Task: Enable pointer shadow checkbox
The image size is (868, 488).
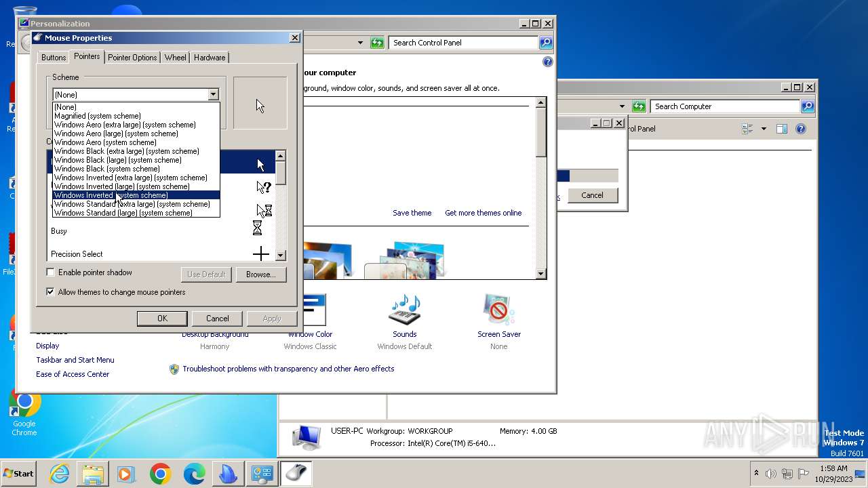Action: tap(50, 272)
